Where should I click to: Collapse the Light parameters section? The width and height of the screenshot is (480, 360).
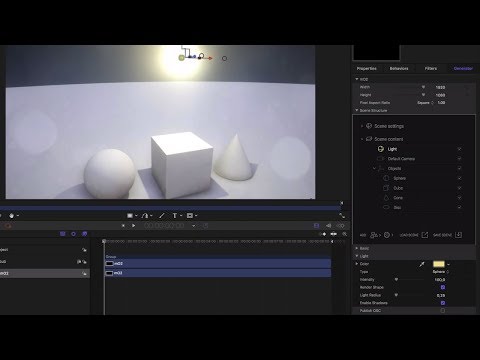(x=357, y=256)
